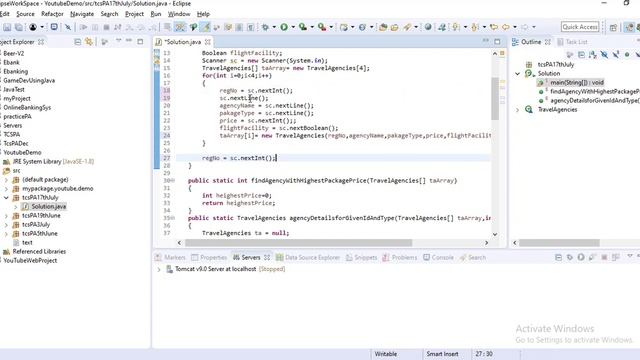Click the Search flashlight toolbar icon

407,27
